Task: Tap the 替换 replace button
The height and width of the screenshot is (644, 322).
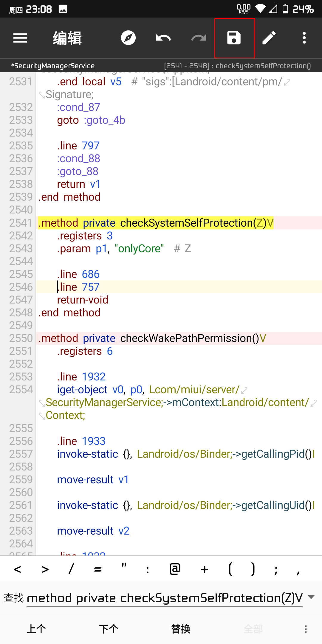Action: [181, 629]
